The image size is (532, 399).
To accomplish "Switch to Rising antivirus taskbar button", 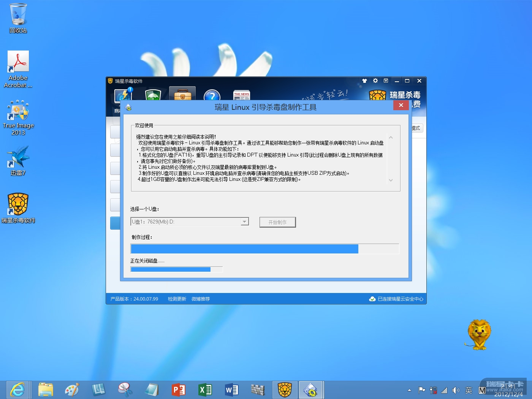I will tap(285, 390).
